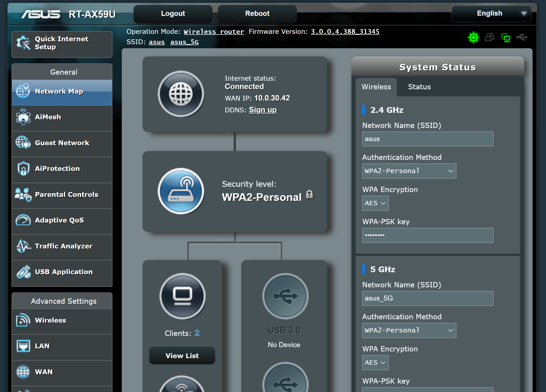Click the Reboot button
The width and height of the screenshot is (546, 392).
point(257,14)
